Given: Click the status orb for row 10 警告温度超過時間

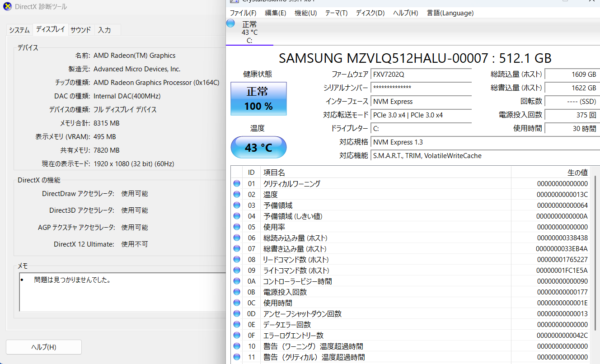Looking at the screenshot, I should 237,346.
